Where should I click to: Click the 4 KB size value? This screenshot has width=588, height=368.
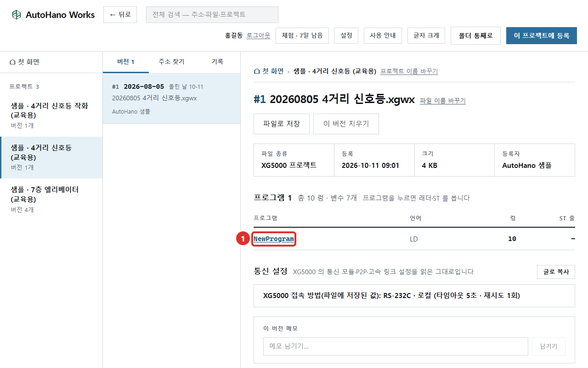(x=430, y=165)
